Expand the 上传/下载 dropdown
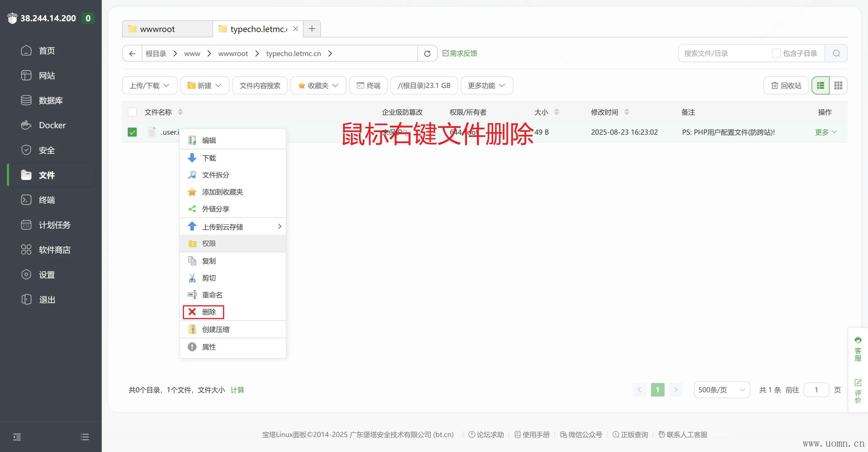Image resolution: width=868 pixels, height=452 pixels. click(149, 85)
